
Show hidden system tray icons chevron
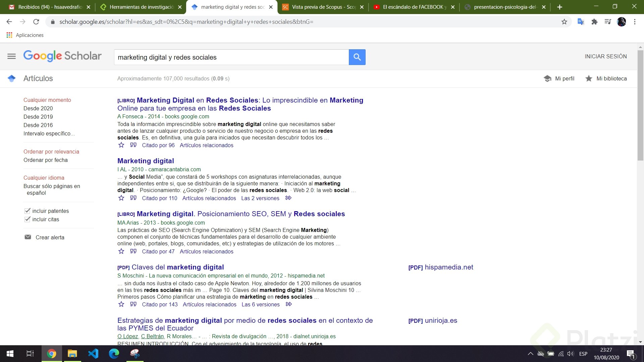click(x=530, y=354)
